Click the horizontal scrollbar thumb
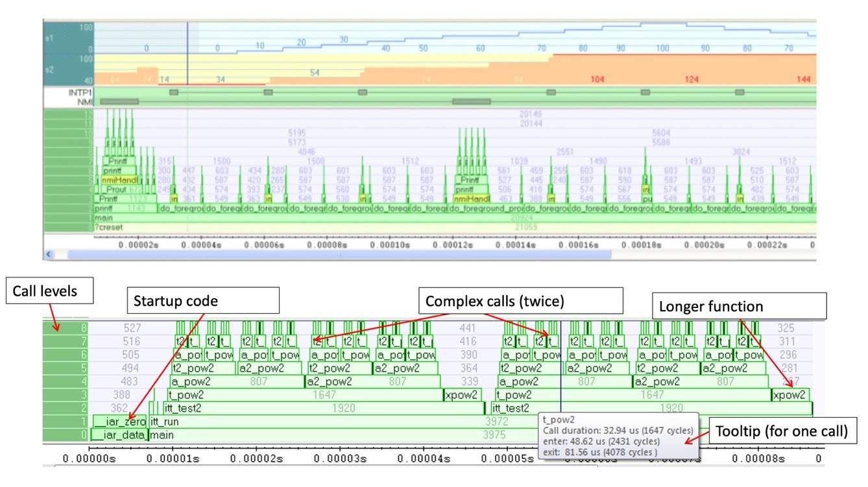This screenshot has width=868, height=487. pyautogui.click(x=339, y=255)
